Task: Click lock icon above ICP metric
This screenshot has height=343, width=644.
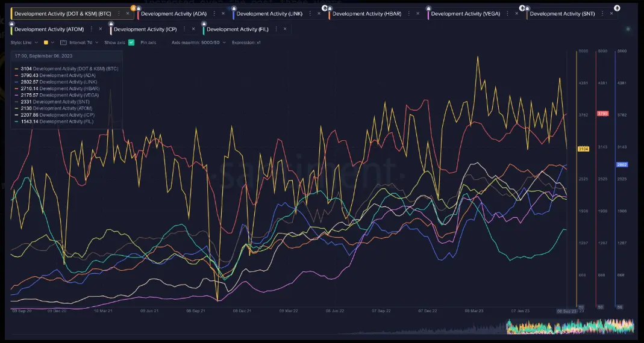Action: point(111,24)
